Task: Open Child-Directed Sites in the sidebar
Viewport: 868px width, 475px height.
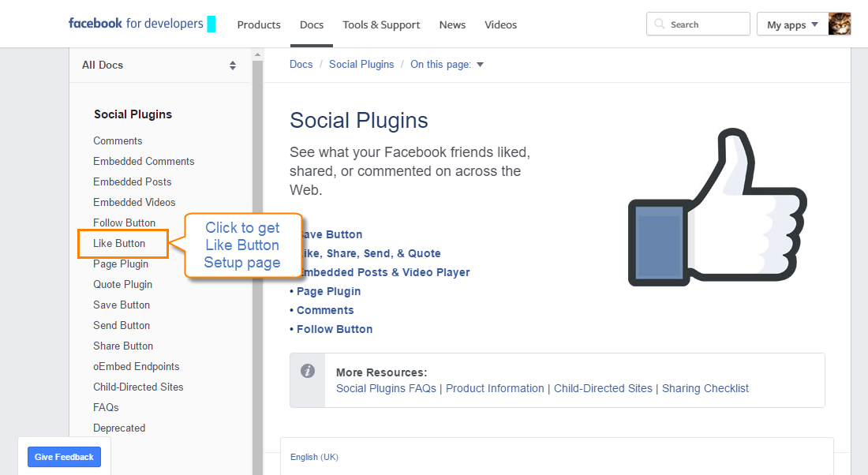Action: [138, 387]
